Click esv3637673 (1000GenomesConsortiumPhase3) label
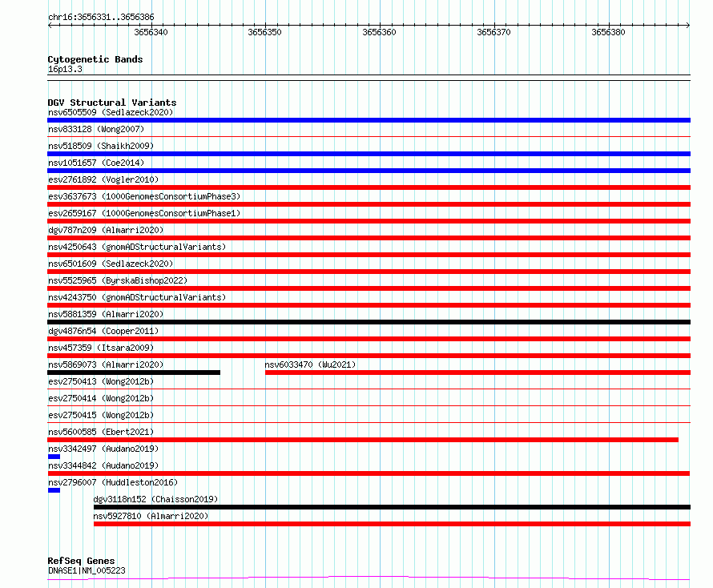Image resolution: width=713 pixels, height=588 pixels. 144,196
